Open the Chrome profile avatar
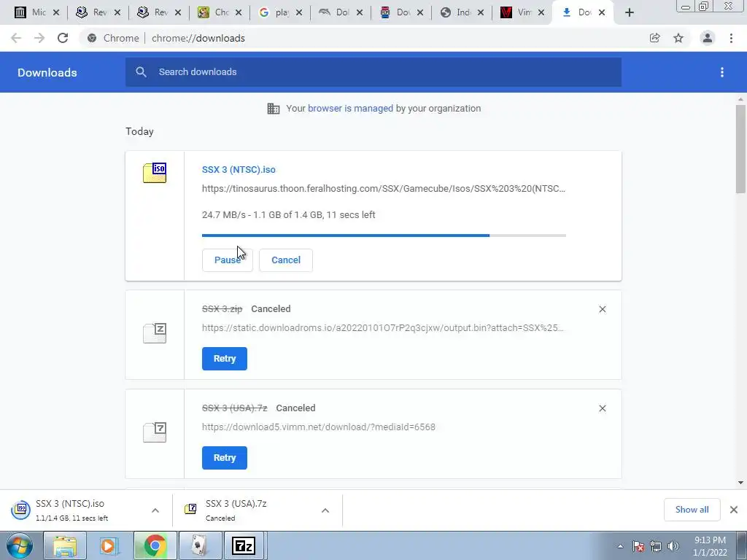The height and width of the screenshot is (560, 747). point(708,38)
